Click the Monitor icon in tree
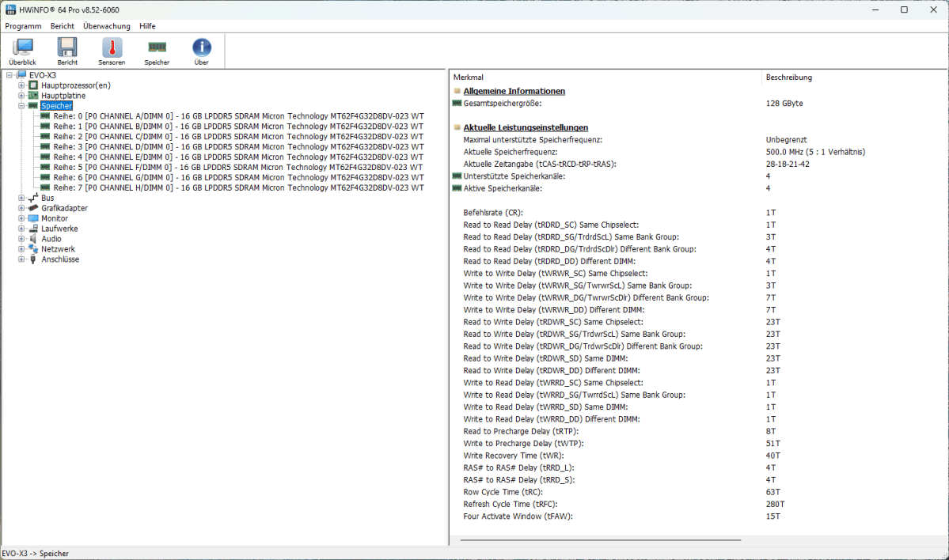Viewport: 949px width, 560px height. pyautogui.click(x=33, y=218)
